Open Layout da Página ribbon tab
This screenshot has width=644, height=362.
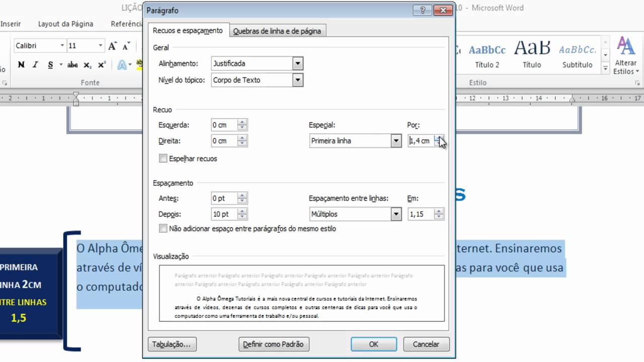66,24
